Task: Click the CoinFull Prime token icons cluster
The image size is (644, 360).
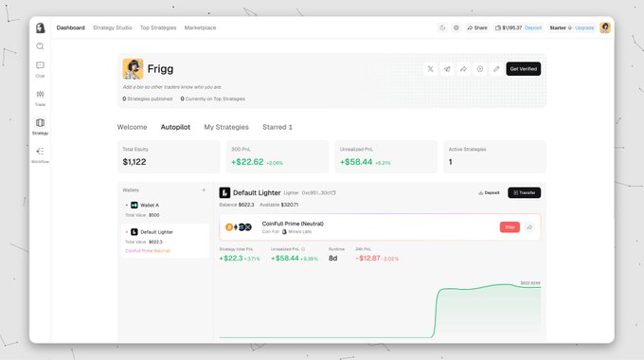Action: (239, 226)
